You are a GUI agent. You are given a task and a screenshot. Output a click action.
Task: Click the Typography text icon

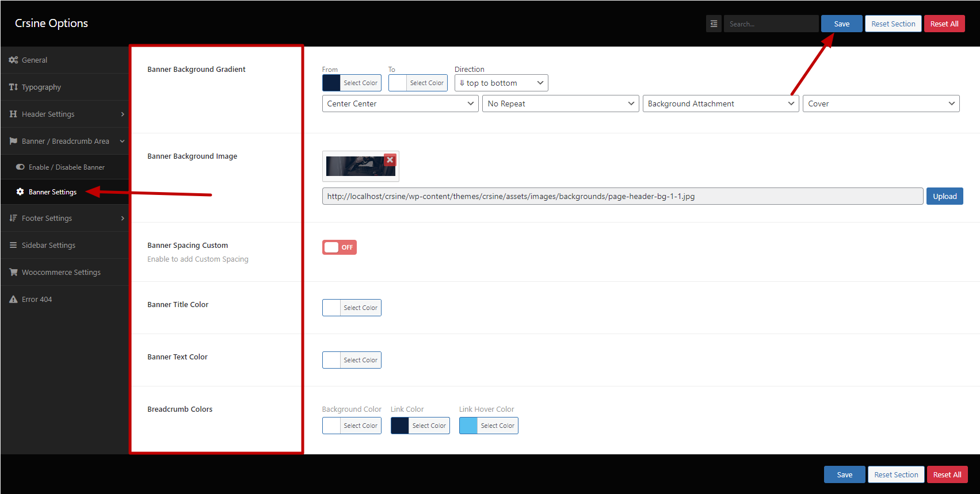point(13,87)
